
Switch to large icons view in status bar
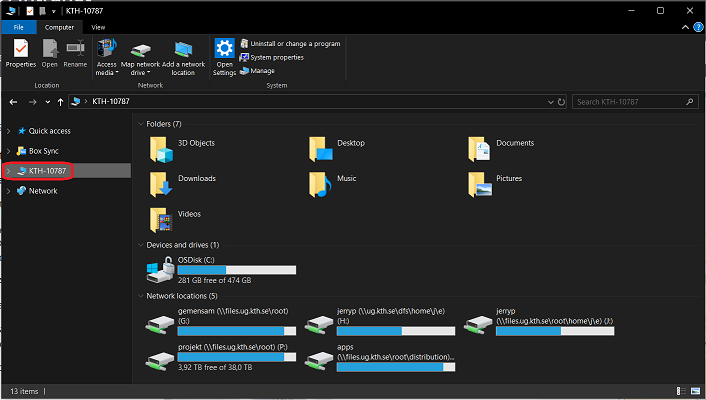click(x=695, y=391)
